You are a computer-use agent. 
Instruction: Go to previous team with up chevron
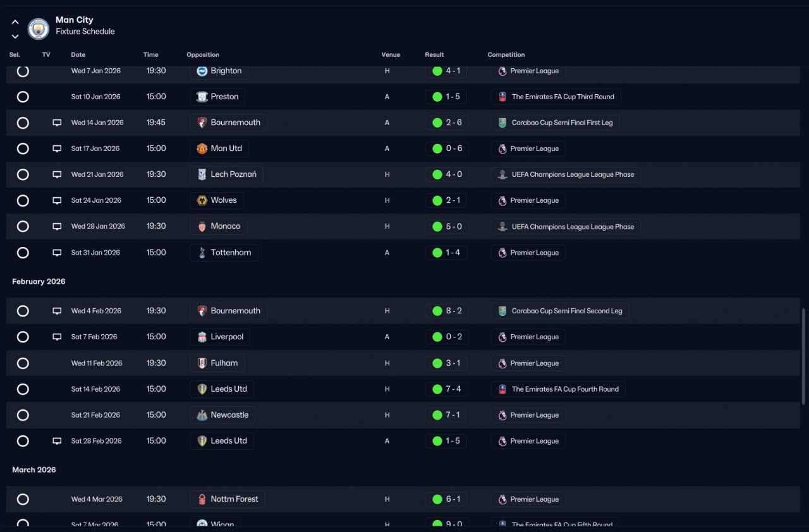click(15, 22)
